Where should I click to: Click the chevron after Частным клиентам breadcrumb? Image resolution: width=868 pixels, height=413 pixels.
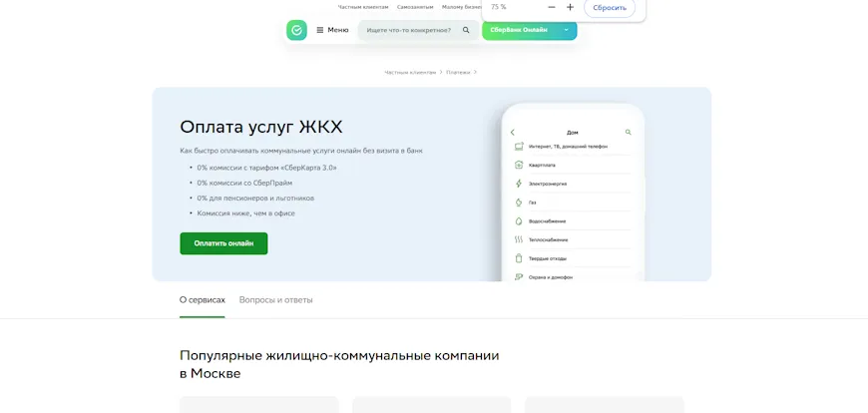(x=441, y=72)
